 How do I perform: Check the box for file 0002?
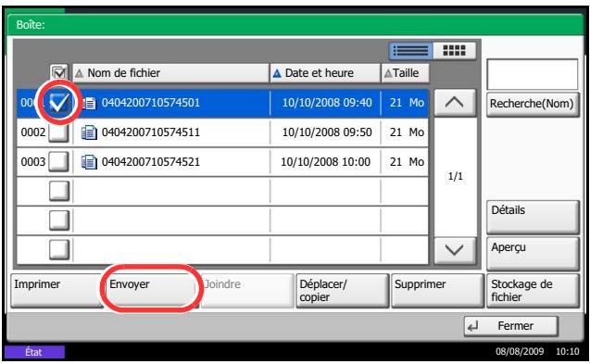(58, 132)
